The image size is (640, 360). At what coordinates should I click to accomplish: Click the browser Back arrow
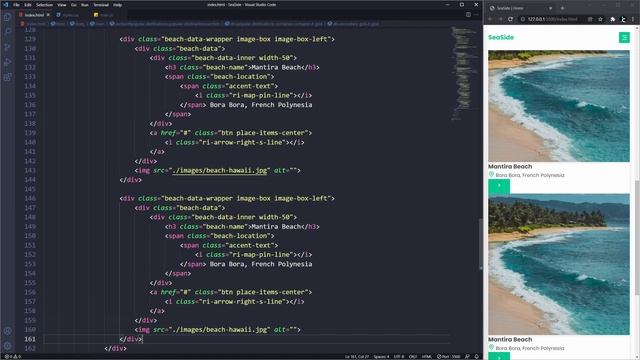pyautogui.click(x=490, y=19)
